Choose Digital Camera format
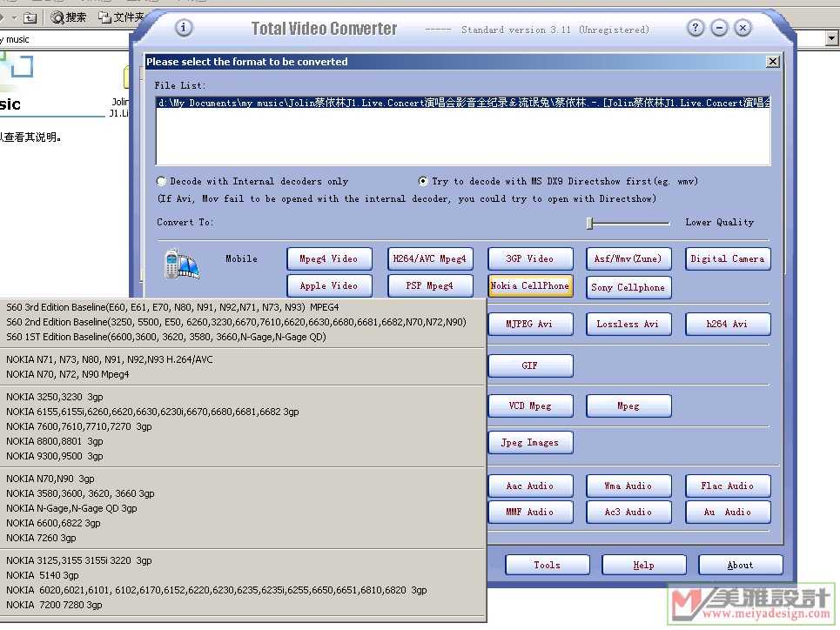 click(728, 258)
